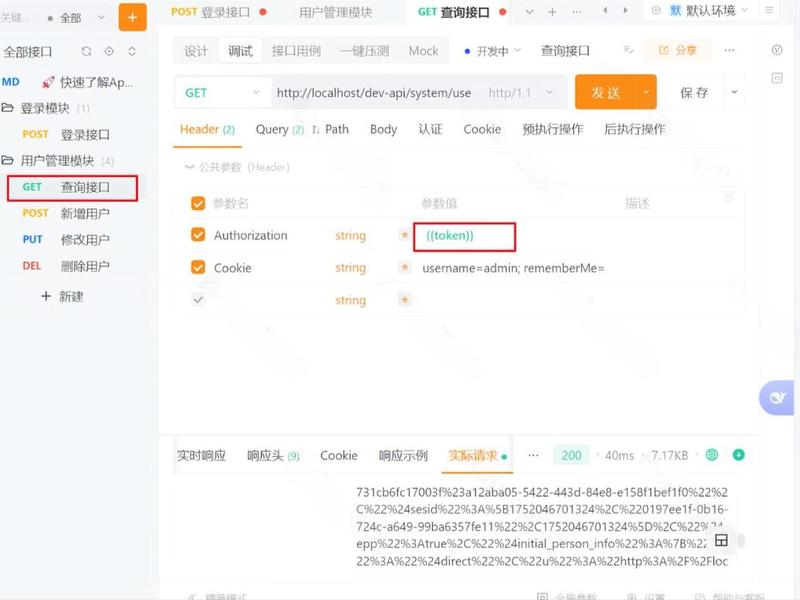Select the Cookie request tab
This screenshot has height=600, width=800.
[482, 130]
